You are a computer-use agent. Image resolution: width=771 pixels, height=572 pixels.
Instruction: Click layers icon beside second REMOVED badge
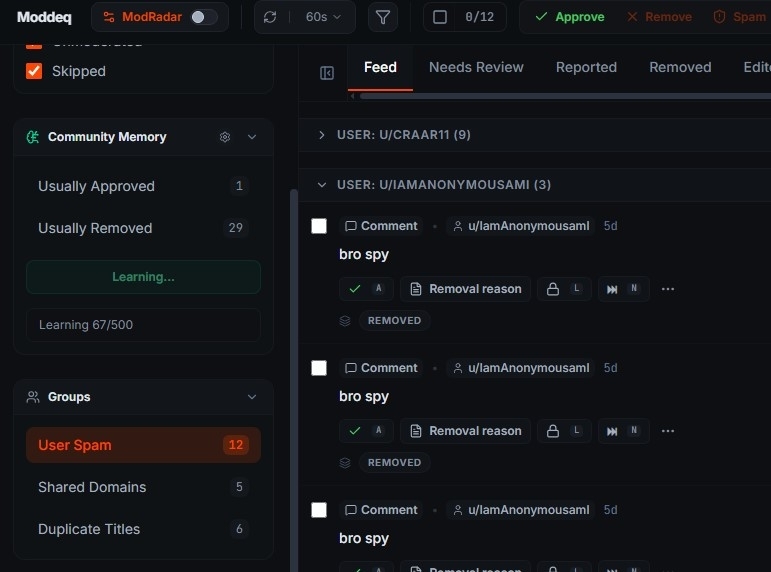coord(345,463)
